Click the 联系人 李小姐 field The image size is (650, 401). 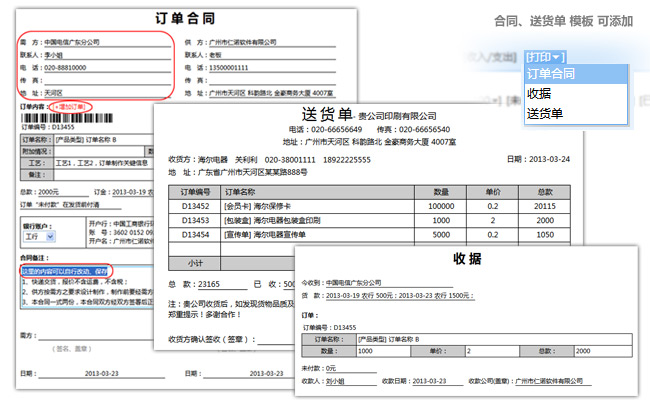(x=108, y=55)
